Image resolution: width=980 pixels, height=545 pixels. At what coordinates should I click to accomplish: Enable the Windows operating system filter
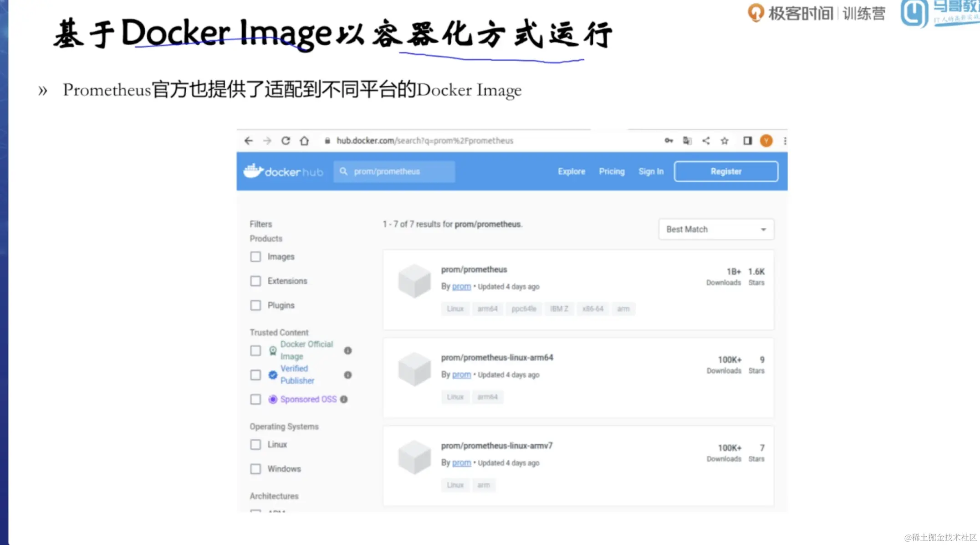point(255,469)
